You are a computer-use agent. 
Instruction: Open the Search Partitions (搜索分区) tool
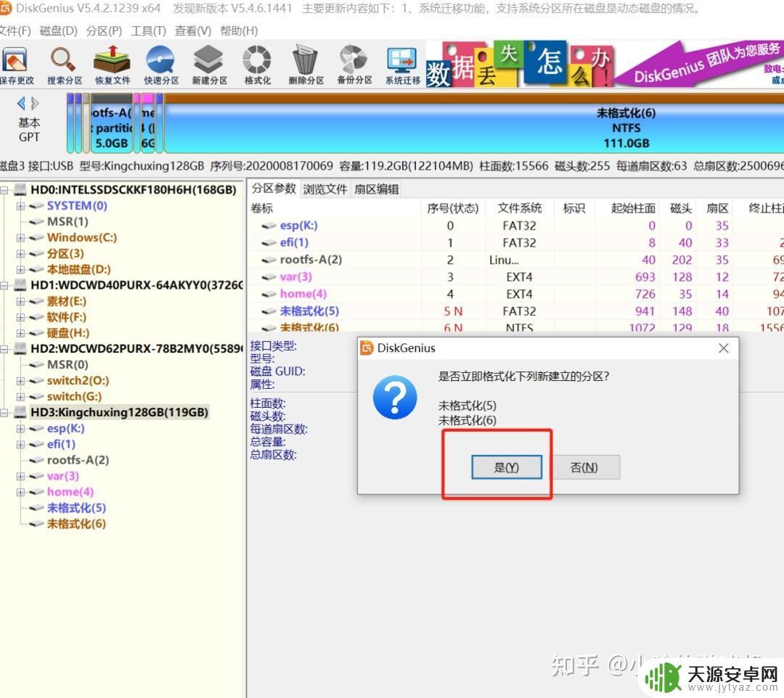coord(64,65)
